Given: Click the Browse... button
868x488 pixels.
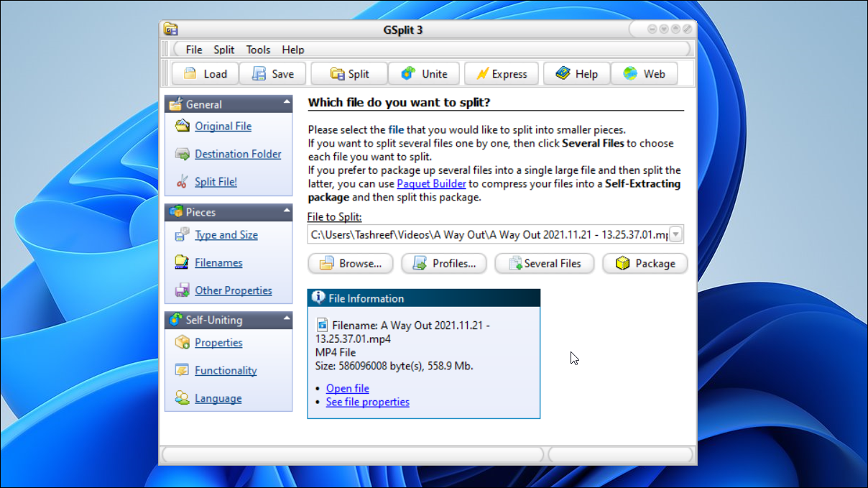Looking at the screenshot, I should 351,264.
